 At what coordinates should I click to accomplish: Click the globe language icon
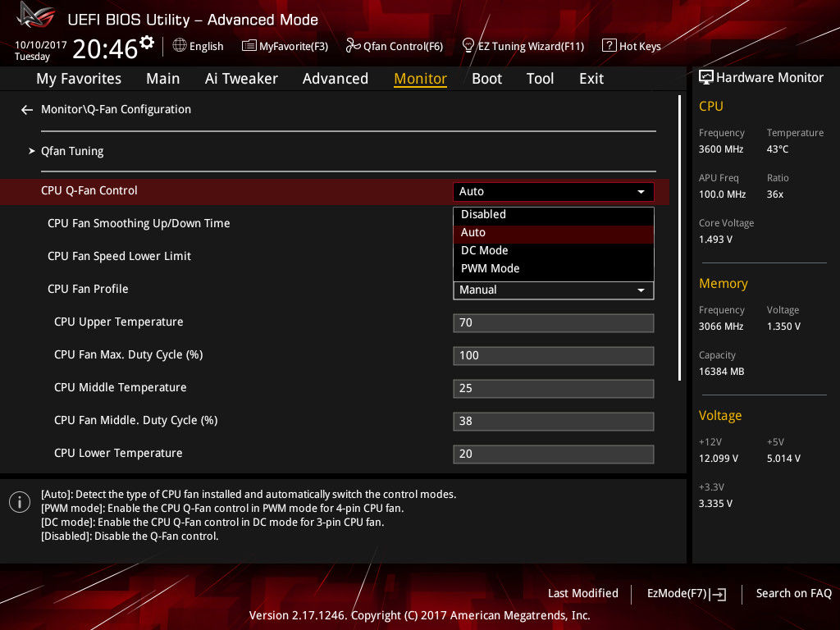(x=180, y=46)
